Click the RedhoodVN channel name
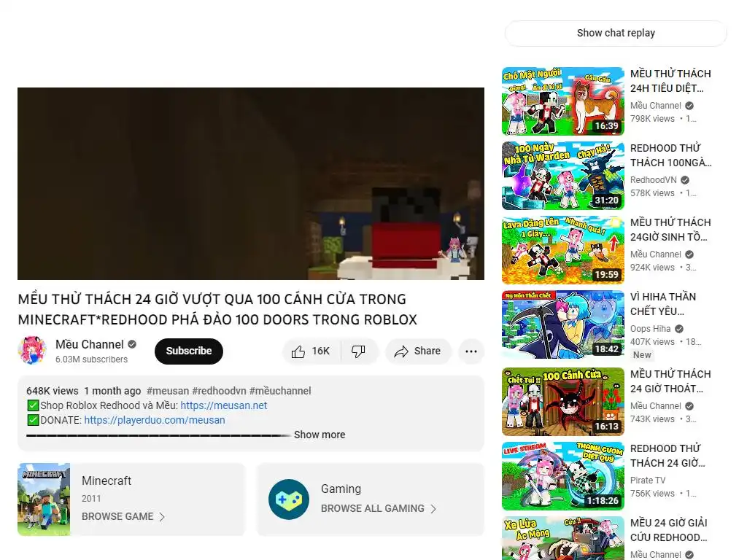Viewport: 747px width, 560px height. point(653,180)
